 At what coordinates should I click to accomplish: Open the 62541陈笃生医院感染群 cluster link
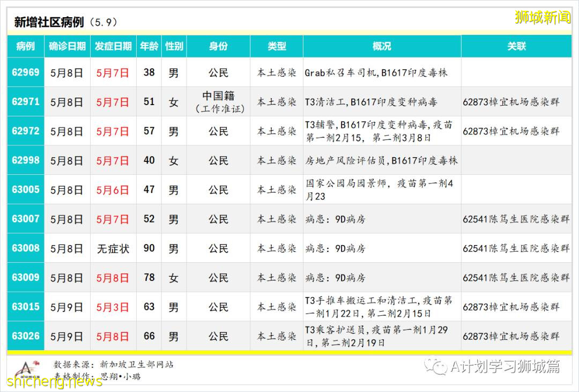click(x=516, y=219)
